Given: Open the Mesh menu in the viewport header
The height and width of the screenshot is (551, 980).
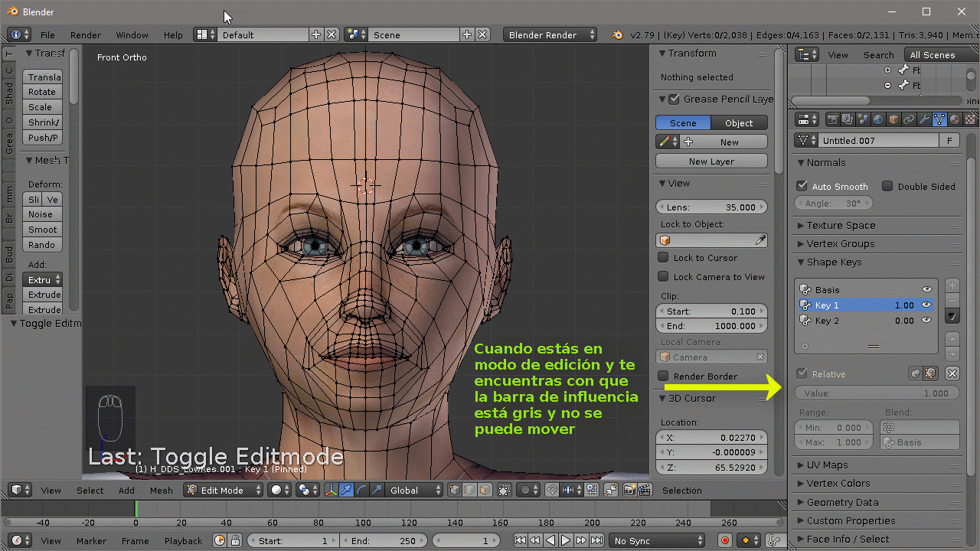Looking at the screenshot, I should coord(161,491).
